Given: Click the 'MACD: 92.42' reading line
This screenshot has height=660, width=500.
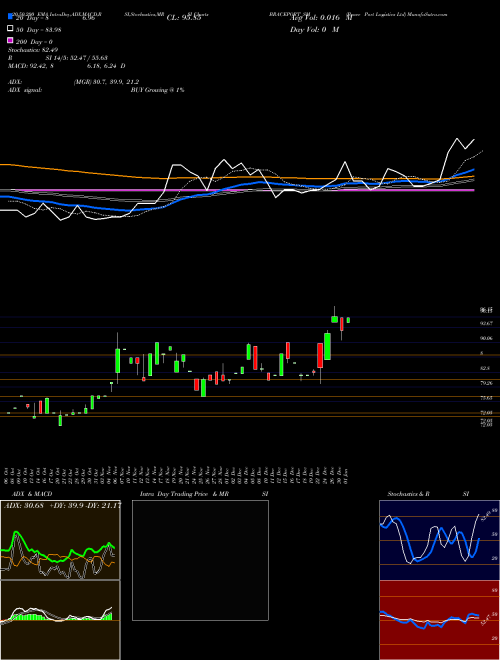Looking at the screenshot, I should 66,66.
